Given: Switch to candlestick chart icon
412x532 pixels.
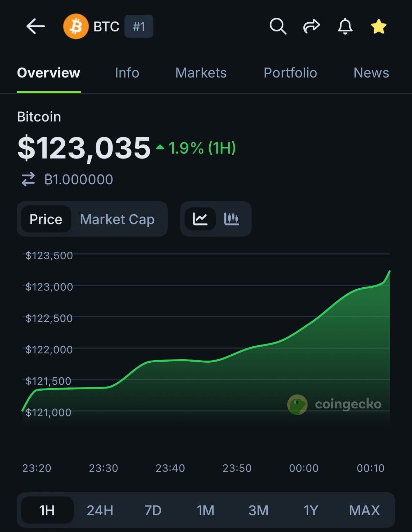Looking at the screenshot, I should click(x=231, y=219).
